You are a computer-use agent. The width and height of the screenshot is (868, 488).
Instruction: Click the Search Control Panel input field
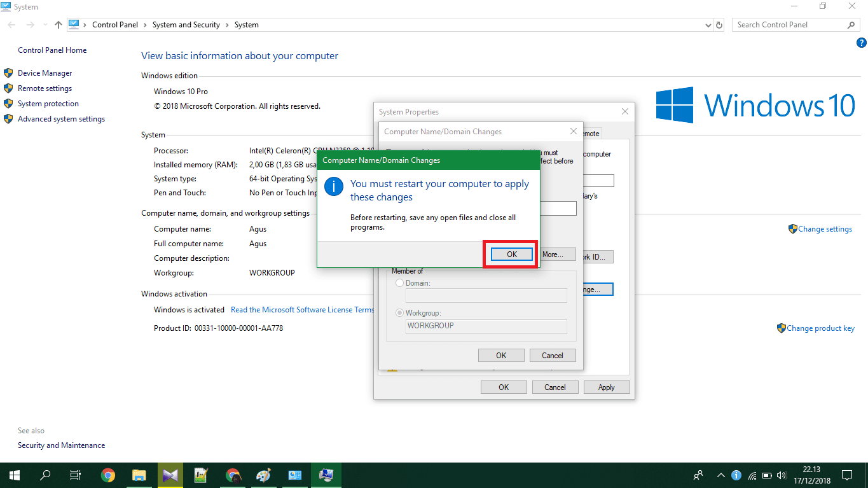[x=789, y=24]
